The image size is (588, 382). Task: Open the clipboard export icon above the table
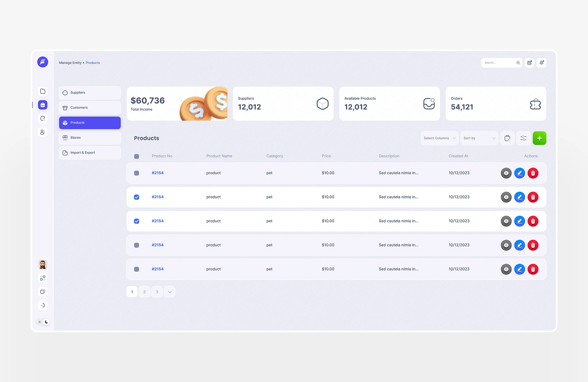507,138
